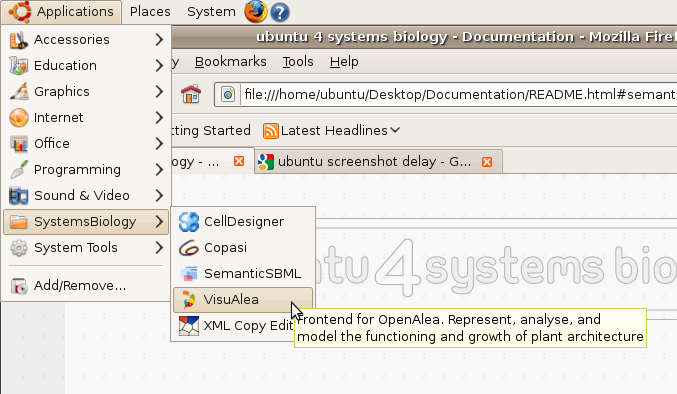Click the VisuAlea application icon
The height and width of the screenshot is (394, 677).
[x=189, y=299]
